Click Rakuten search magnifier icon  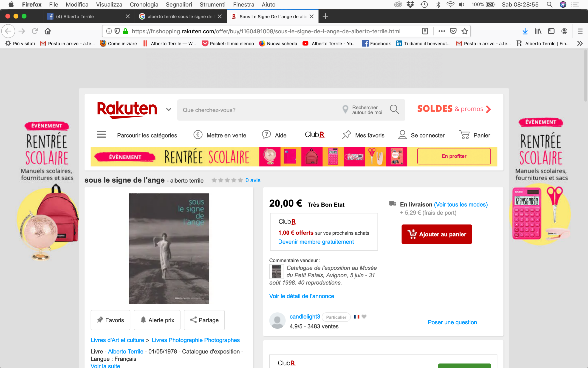394,109
